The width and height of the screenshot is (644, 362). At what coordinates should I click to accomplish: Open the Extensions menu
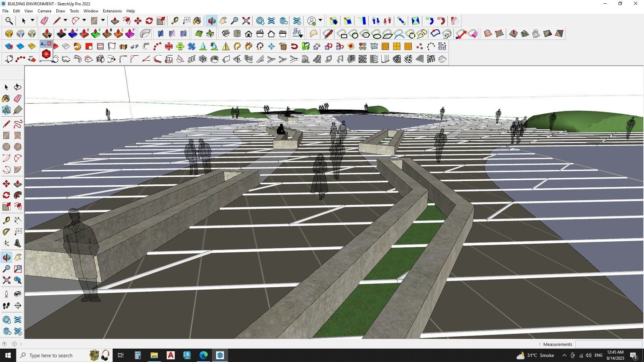[x=112, y=11]
